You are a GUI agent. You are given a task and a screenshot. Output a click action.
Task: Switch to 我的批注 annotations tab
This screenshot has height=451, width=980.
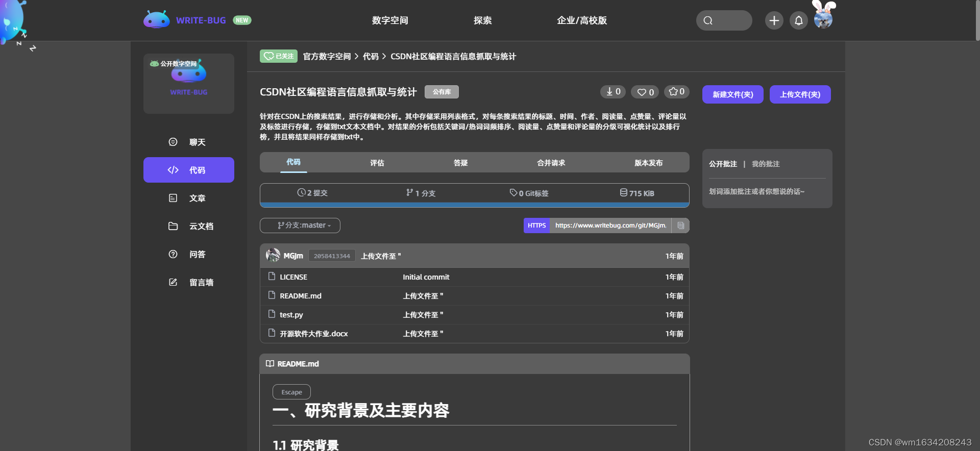(x=766, y=164)
